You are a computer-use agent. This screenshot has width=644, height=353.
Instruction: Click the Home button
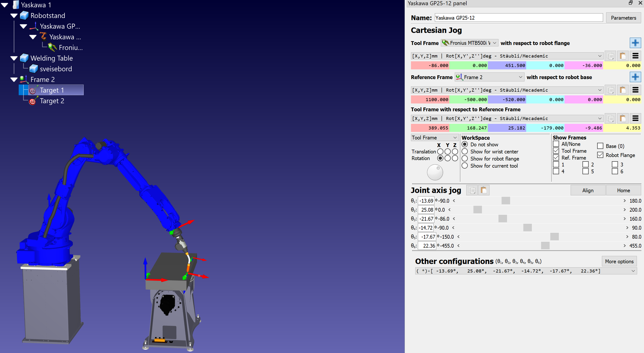pyautogui.click(x=623, y=190)
